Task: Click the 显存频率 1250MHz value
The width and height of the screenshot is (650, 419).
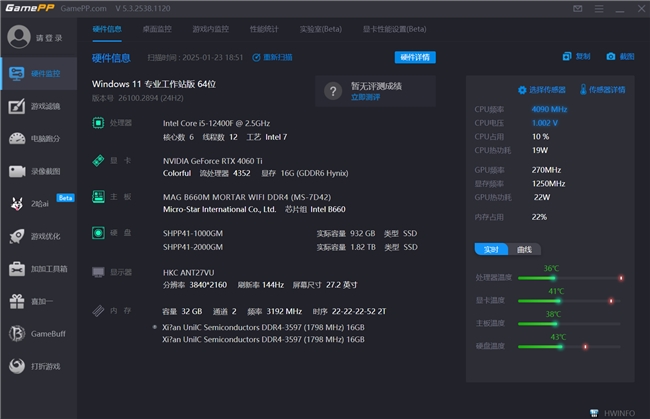Action: pyautogui.click(x=548, y=184)
